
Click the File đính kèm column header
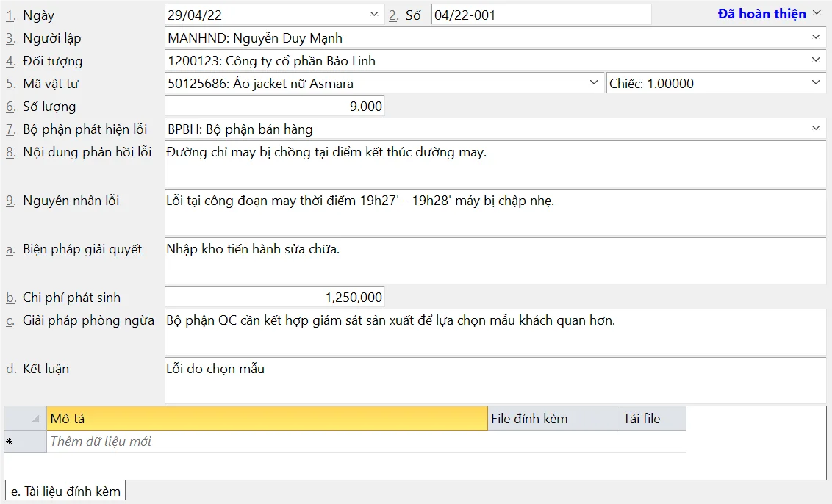point(553,419)
